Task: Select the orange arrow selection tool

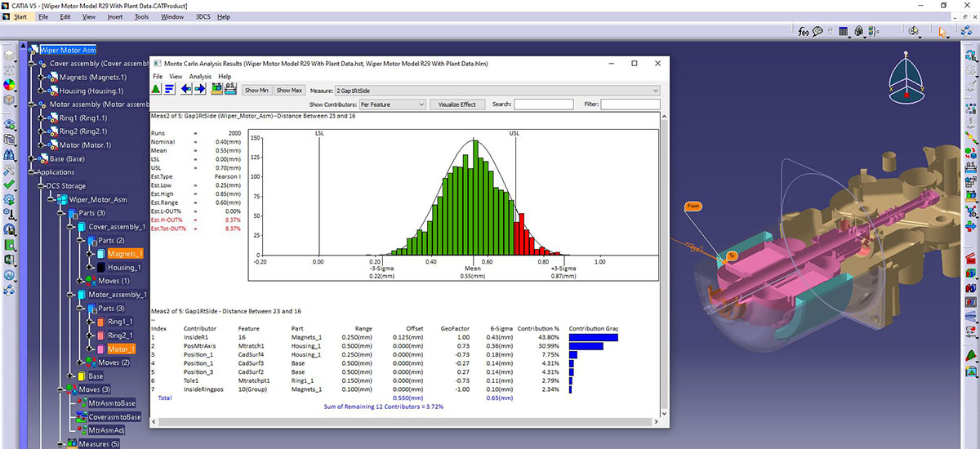Action: 943,32
